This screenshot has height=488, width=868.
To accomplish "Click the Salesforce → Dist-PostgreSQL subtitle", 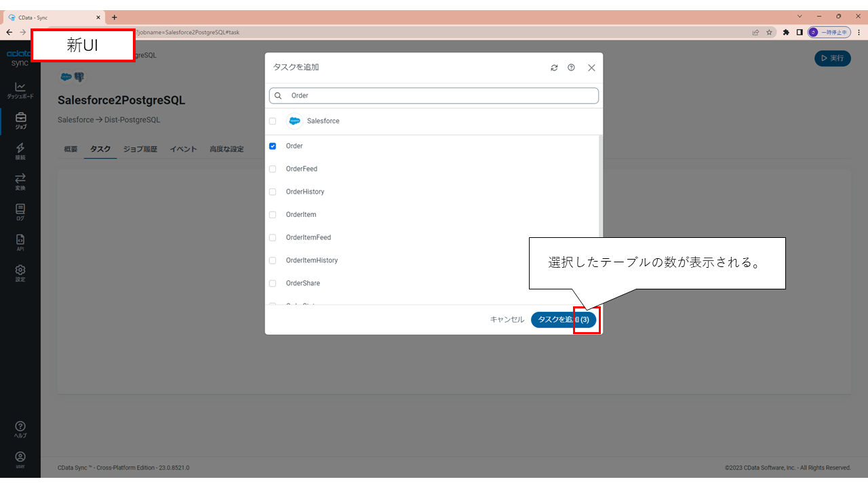I will pos(109,120).
